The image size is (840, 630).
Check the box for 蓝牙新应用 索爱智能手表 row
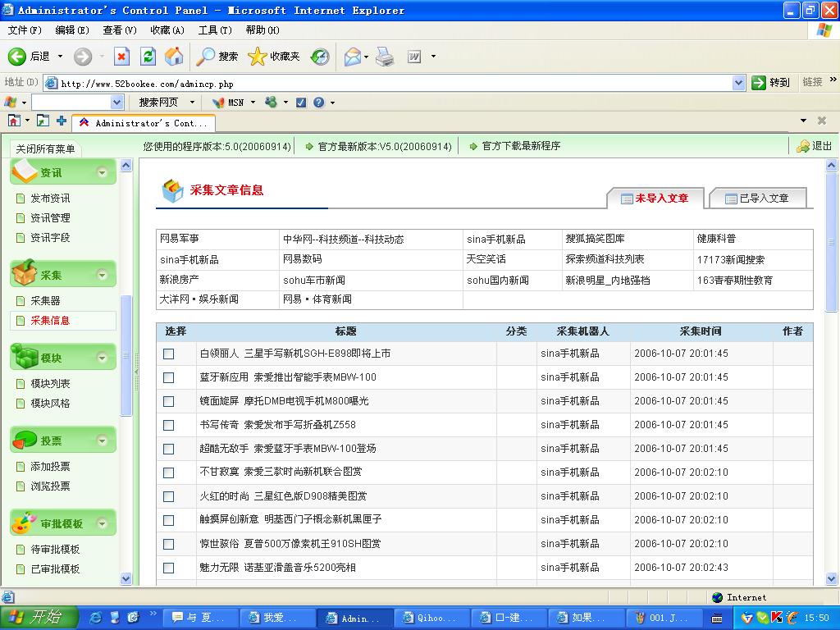click(x=169, y=377)
